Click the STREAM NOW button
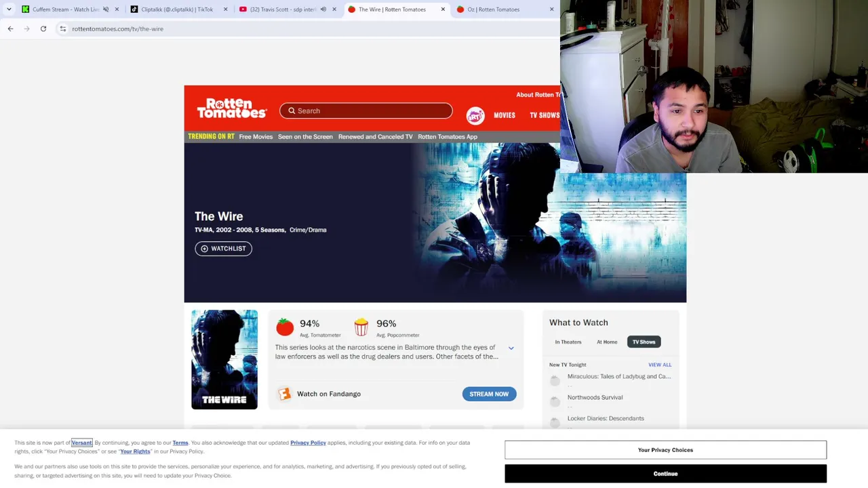 tap(489, 394)
